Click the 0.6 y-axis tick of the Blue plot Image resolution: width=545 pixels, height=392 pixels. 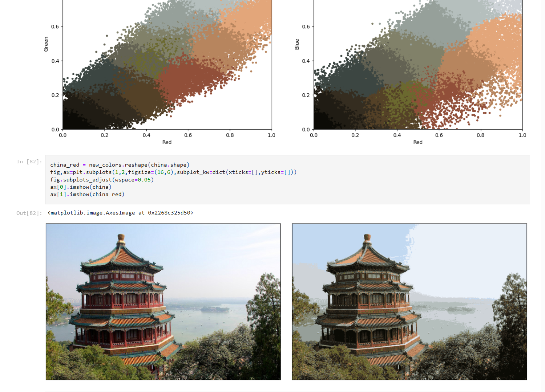(x=306, y=26)
